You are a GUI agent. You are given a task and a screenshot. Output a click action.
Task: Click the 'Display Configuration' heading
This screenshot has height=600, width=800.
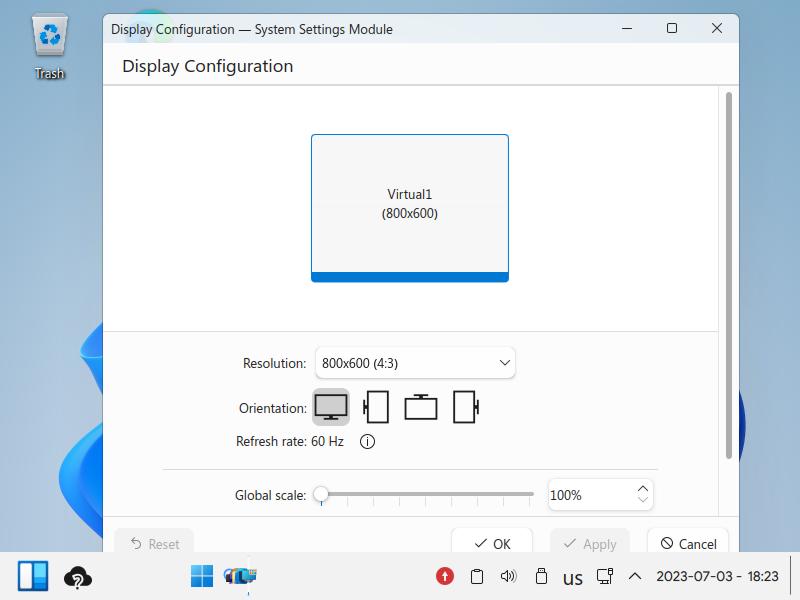point(208,66)
